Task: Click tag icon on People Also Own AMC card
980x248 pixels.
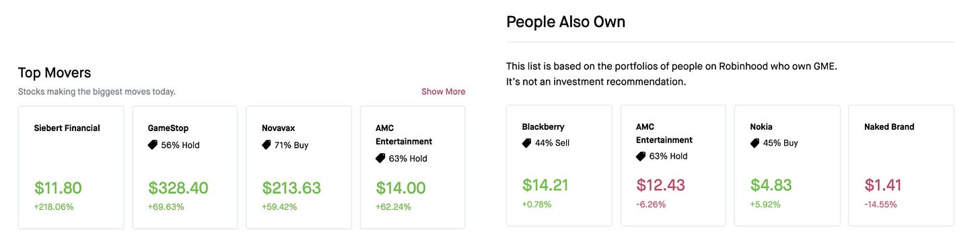Action: pos(641,156)
